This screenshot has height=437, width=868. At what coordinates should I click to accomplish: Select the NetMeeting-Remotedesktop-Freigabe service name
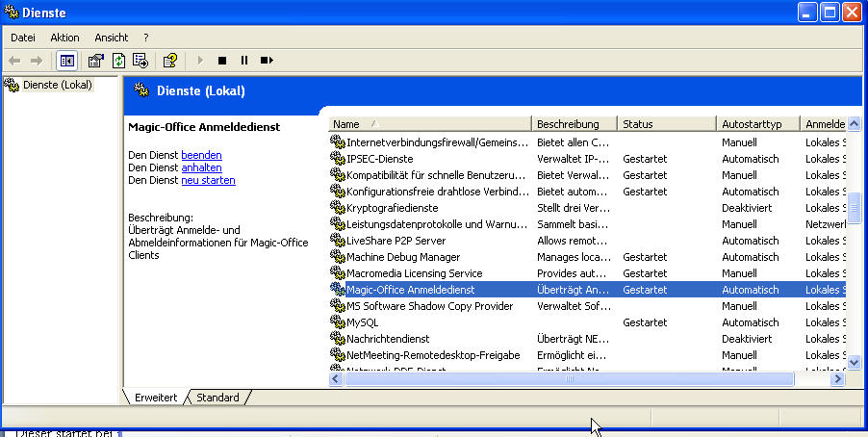pos(433,355)
